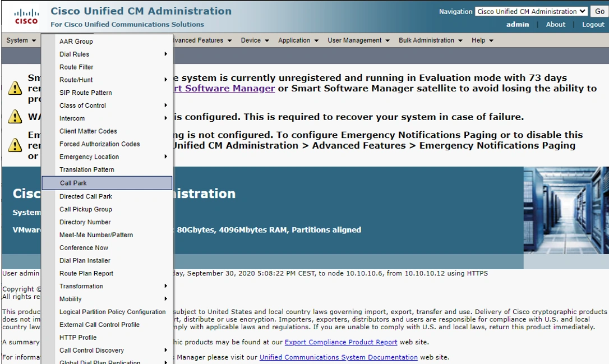Select the highlighted Call Park entry
This screenshot has width=609, height=364.
point(107,183)
